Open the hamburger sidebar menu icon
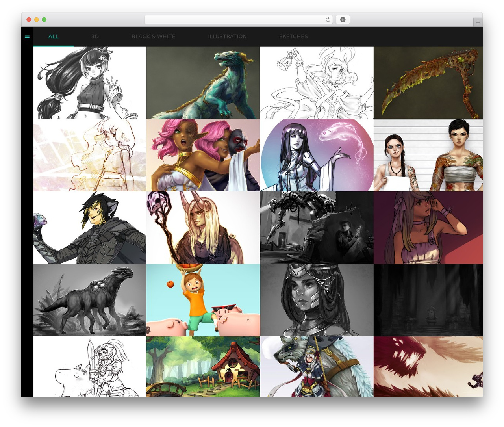 27,37
